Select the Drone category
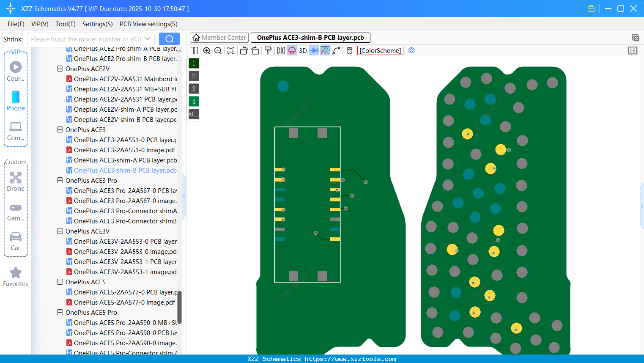Screen dimensions: 644x363 tap(16, 181)
